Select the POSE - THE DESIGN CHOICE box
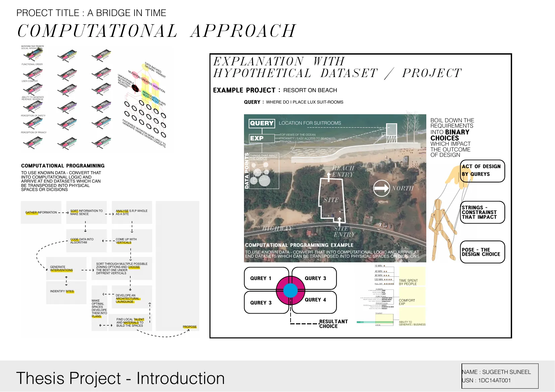 click(483, 252)
